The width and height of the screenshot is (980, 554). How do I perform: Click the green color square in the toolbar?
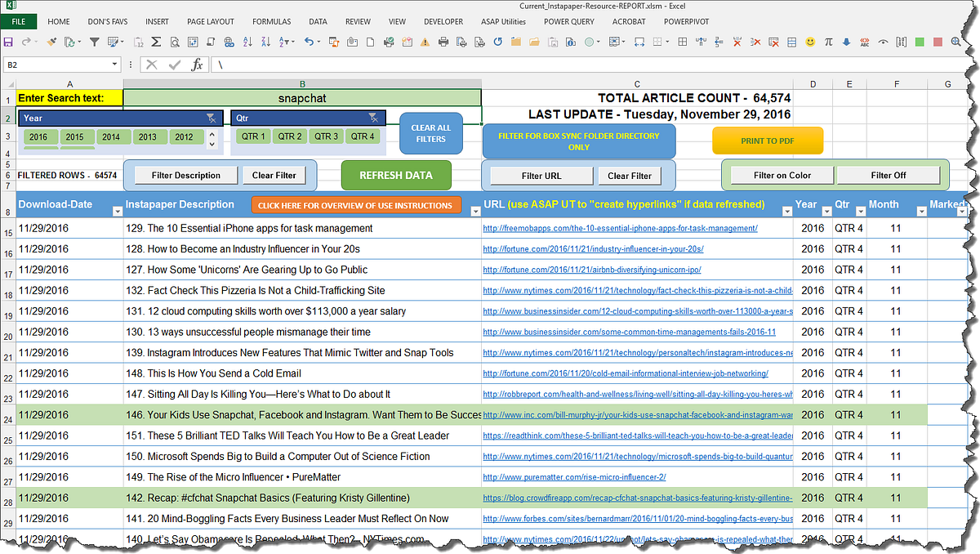point(920,42)
